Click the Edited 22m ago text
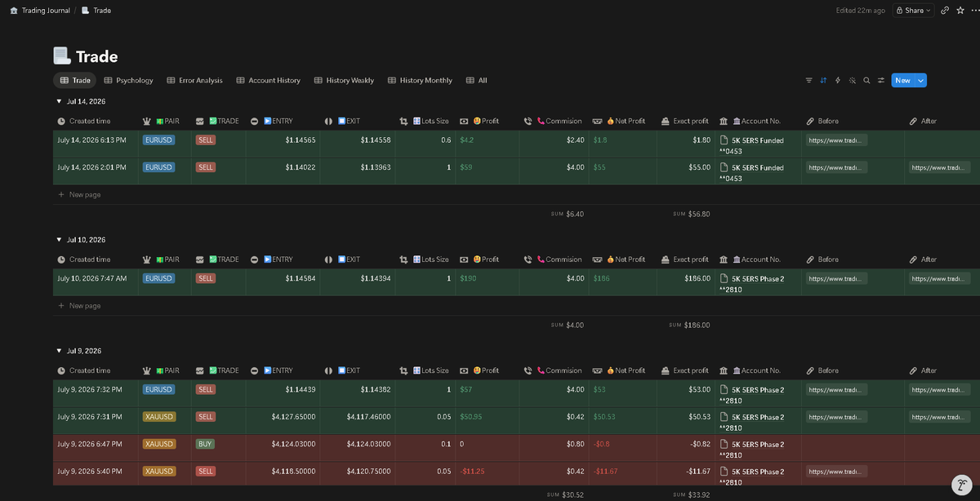The width and height of the screenshot is (980, 501). coord(860,11)
